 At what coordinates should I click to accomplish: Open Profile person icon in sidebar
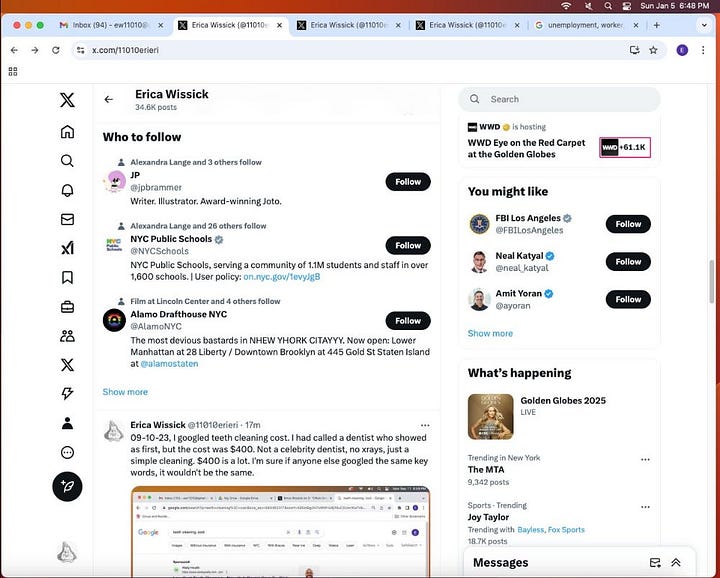coord(67,423)
